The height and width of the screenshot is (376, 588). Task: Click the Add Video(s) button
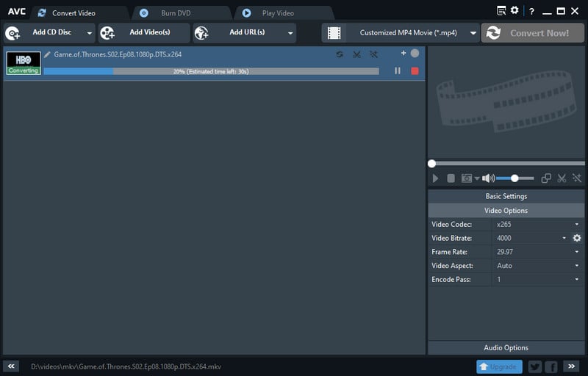(144, 33)
